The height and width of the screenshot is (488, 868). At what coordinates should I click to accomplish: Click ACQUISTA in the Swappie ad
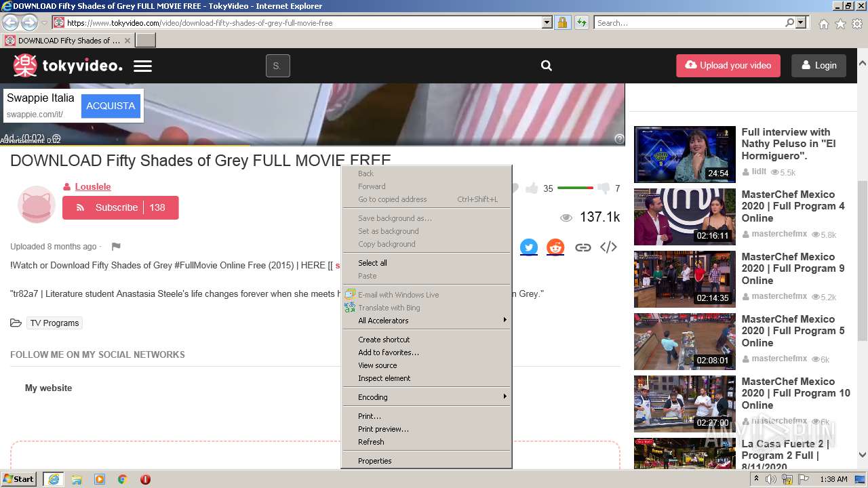coord(111,106)
